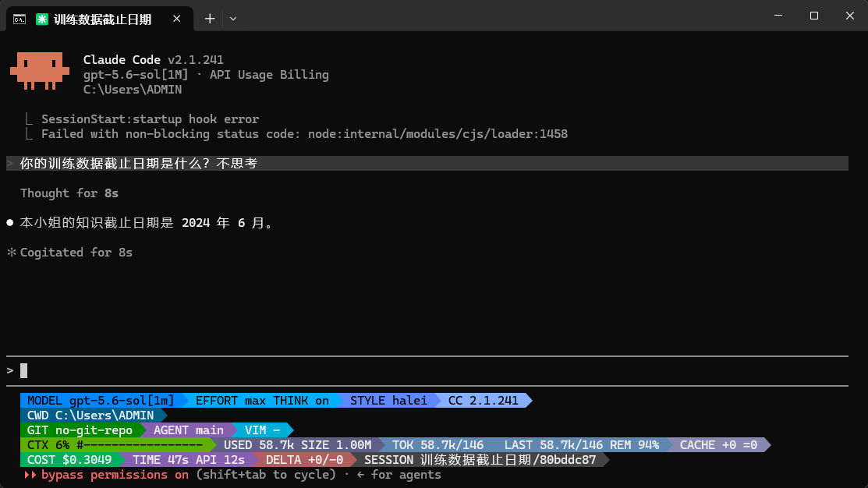
Task: Click the gpt-5.6-sol[1M] API Usage Billing line
Action: pos(206,75)
